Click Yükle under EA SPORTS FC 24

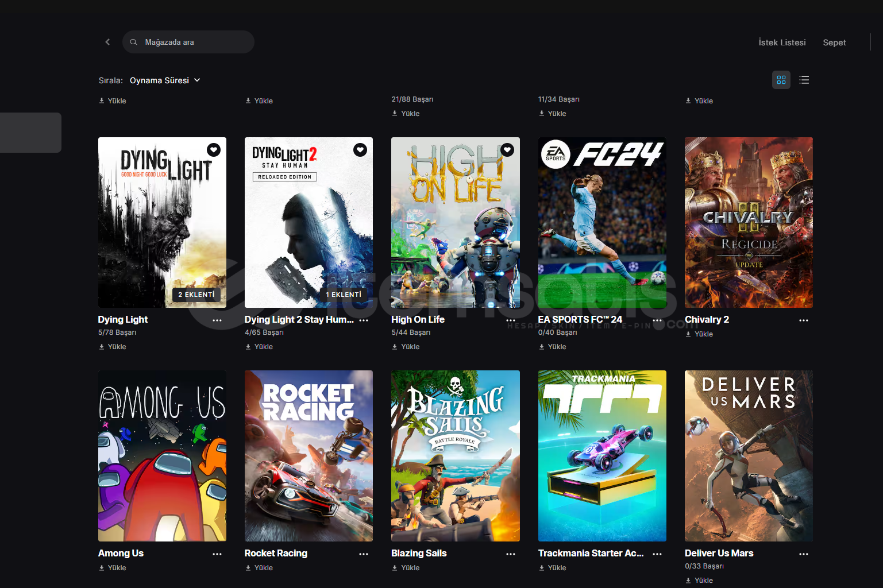click(553, 347)
